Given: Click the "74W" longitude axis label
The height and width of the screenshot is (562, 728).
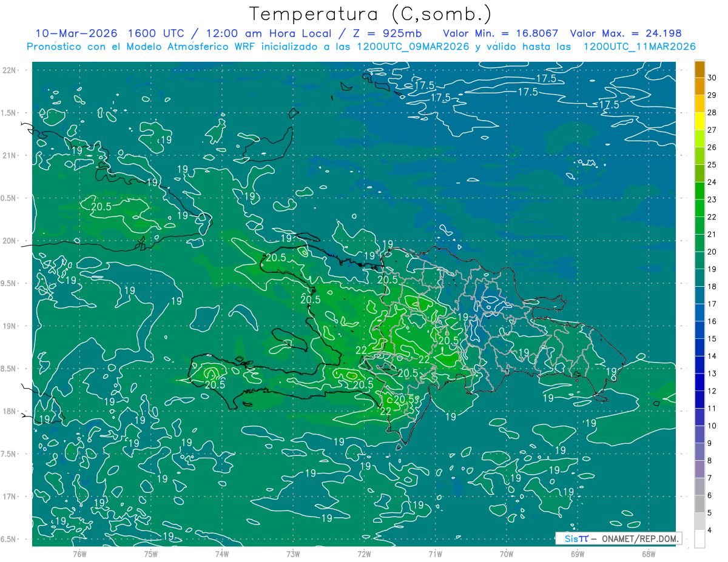Looking at the screenshot, I should [x=222, y=554].
